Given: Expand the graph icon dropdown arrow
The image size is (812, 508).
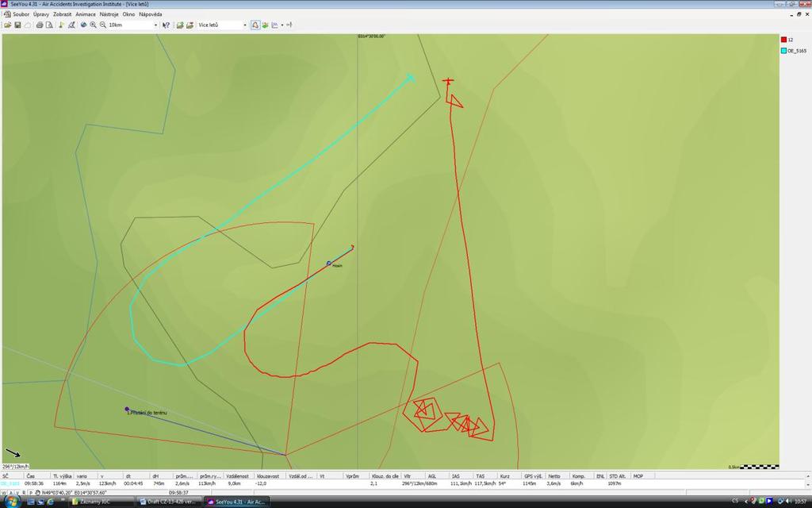Looking at the screenshot, I should click(x=282, y=25).
